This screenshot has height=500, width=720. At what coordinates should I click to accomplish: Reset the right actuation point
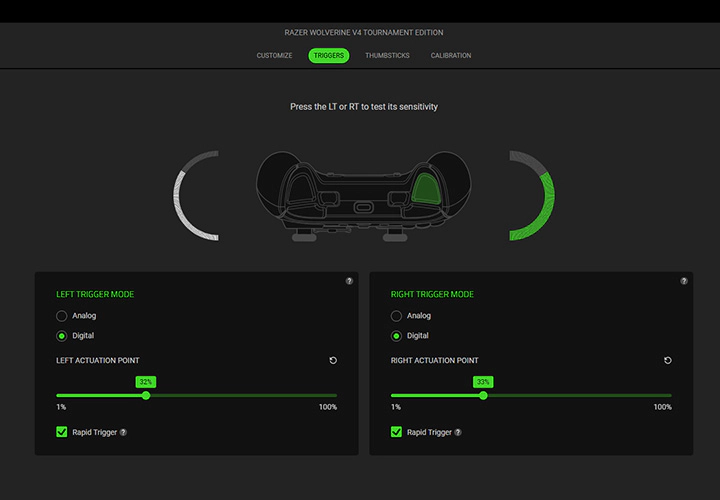(x=668, y=360)
